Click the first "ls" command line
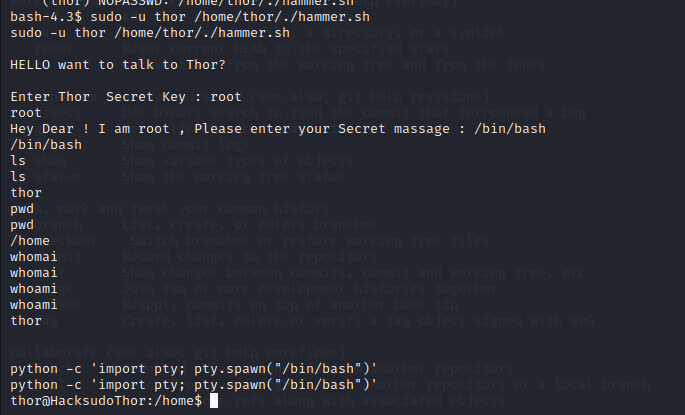This screenshot has width=685, height=415. coord(18,161)
